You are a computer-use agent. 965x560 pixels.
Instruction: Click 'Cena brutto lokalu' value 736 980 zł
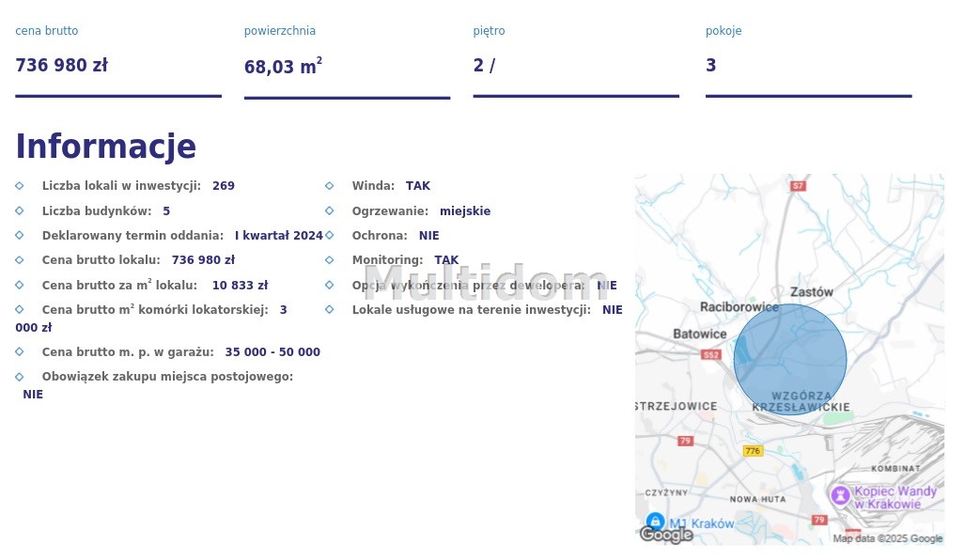pyautogui.click(x=203, y=260)
